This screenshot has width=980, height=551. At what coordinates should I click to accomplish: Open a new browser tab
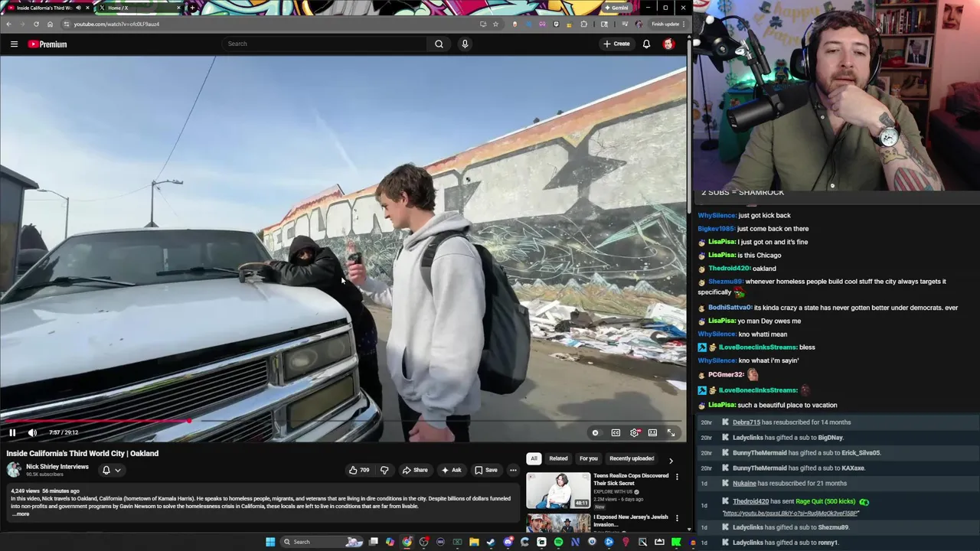[x=191, y=8]
